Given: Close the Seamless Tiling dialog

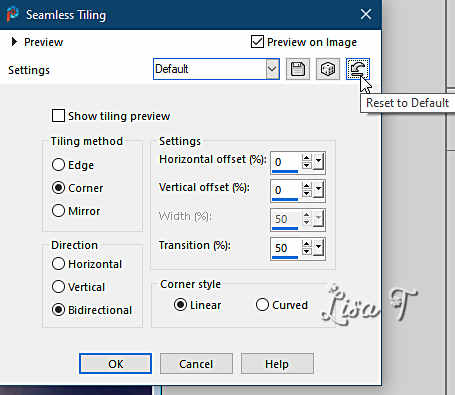Looking at the screenshot, I should pyautogui.click(x=366, y=14).
